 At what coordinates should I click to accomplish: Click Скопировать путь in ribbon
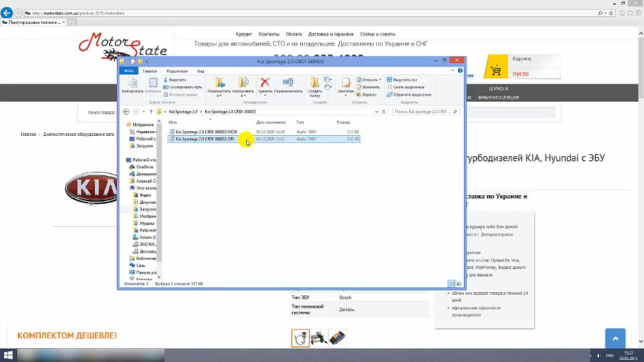(x=183, y=87)
